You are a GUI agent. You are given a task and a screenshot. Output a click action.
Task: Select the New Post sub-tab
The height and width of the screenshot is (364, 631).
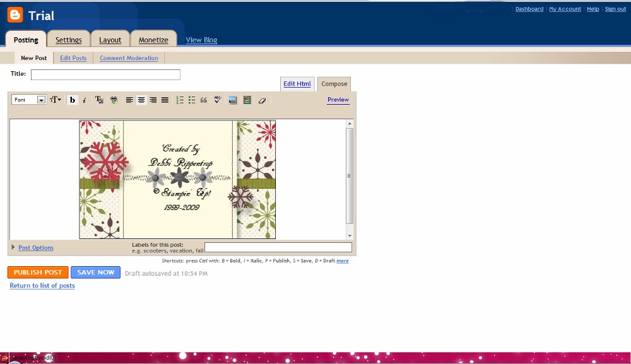(x=34, y=58)
